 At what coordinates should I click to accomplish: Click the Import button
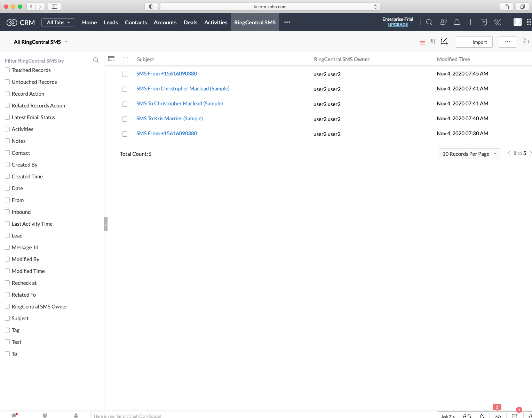pos(479,42)
